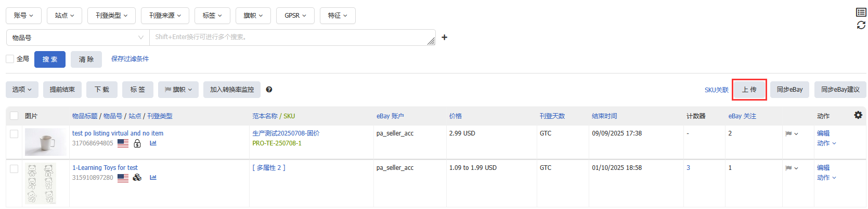The width and height of the screenshot is (868, 209).
Task: Open the GPSR filter menu
Action: (295, 16)
